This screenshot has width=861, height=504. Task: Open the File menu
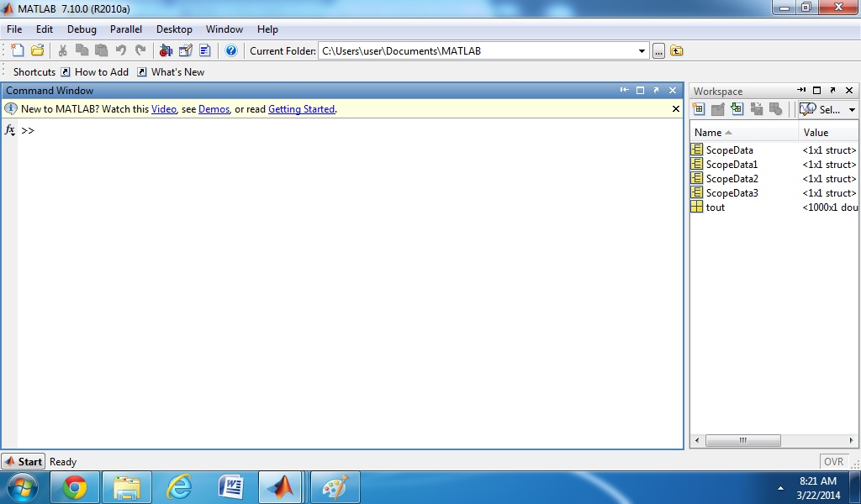click(x=14, y=29)
